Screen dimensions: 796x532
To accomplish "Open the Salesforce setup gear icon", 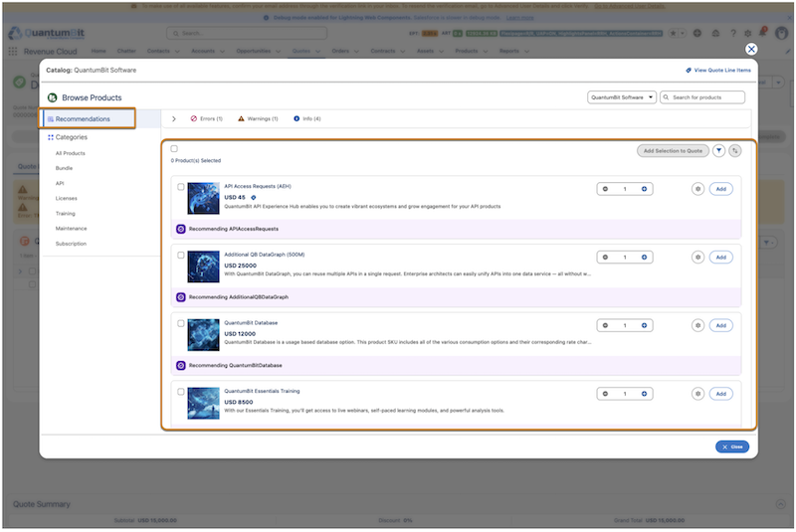I will 748,34.
